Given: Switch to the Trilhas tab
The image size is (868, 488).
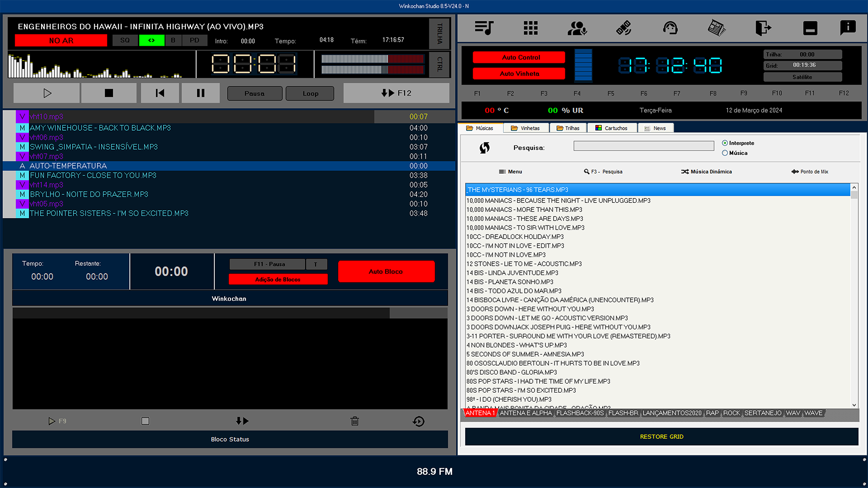Looking at the screenshot, I should point(568,128).
